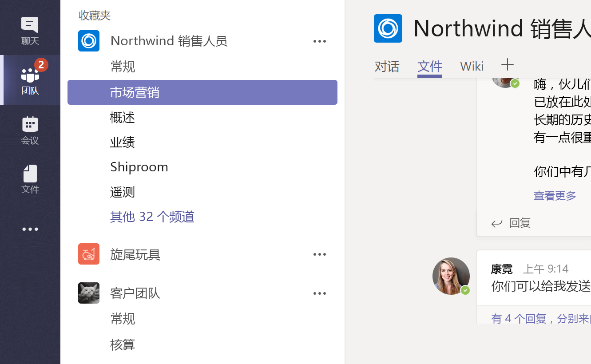The height and width of the screenshot is (364, 591).
Task: Open the Wiki tab
Action: tap(471, 66)
